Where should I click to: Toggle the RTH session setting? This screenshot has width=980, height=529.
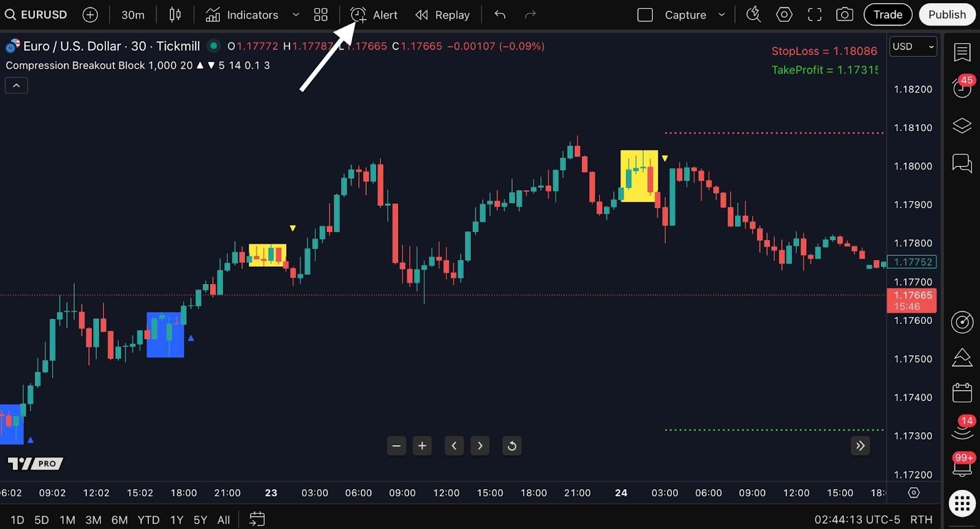921,520
